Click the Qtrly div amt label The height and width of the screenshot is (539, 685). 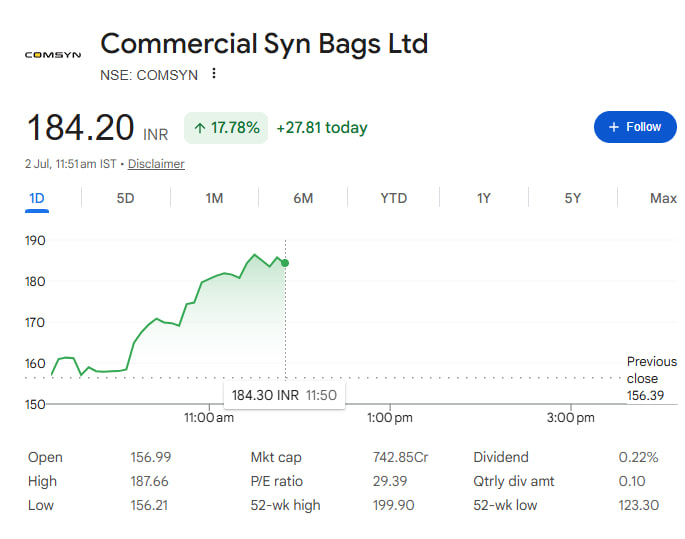point(514,481)
